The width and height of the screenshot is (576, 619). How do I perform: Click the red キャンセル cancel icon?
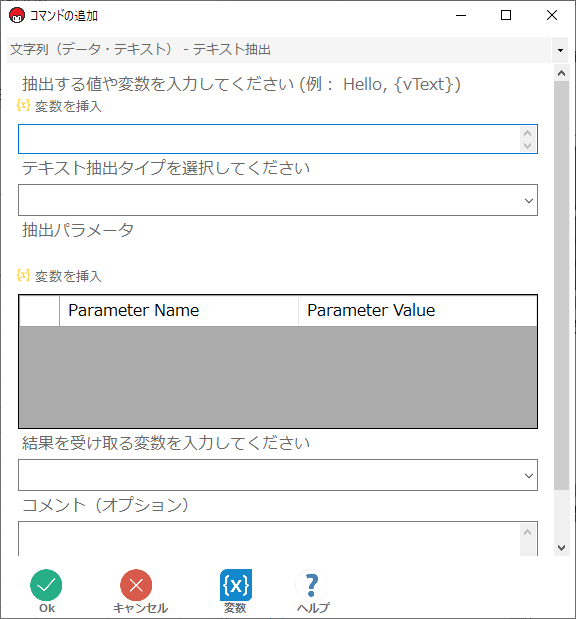tap(136, 585)
